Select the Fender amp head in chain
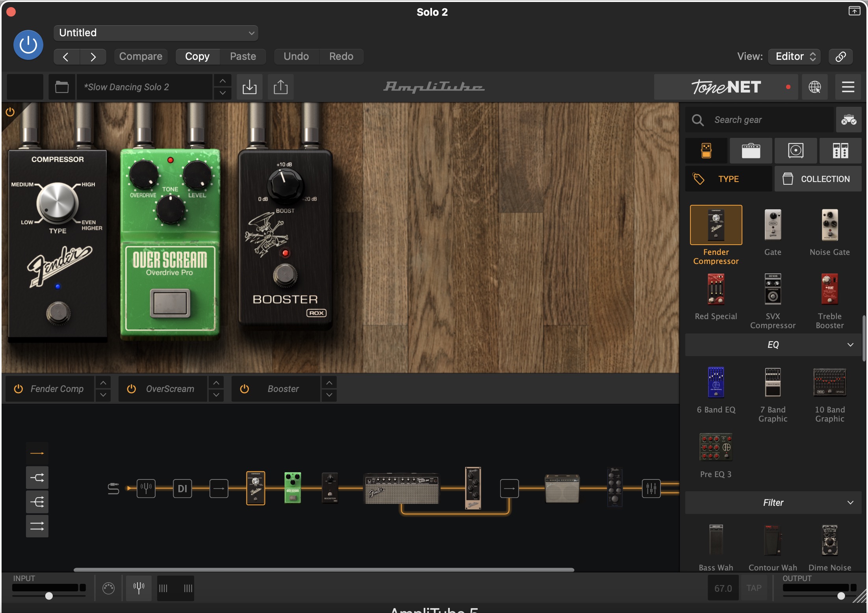This screenshot has width=868, height=613. click(x=401, y=489)
